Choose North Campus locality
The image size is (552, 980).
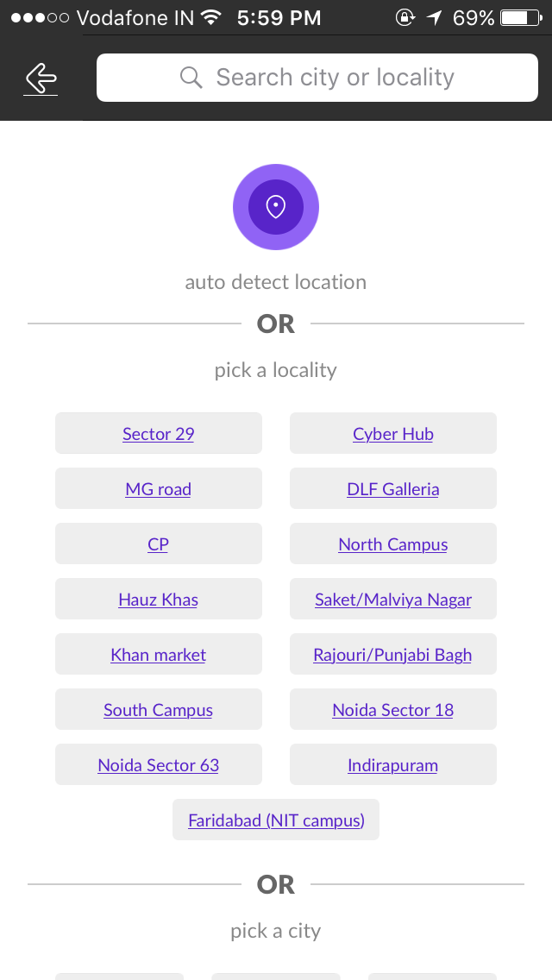(x=393, y=544)
